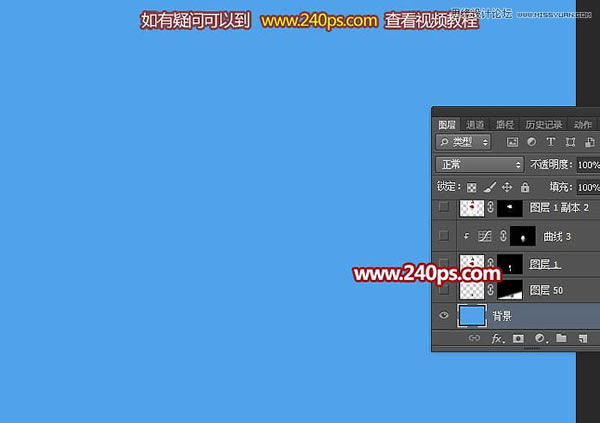Switch to the 动作 tab

583,124
